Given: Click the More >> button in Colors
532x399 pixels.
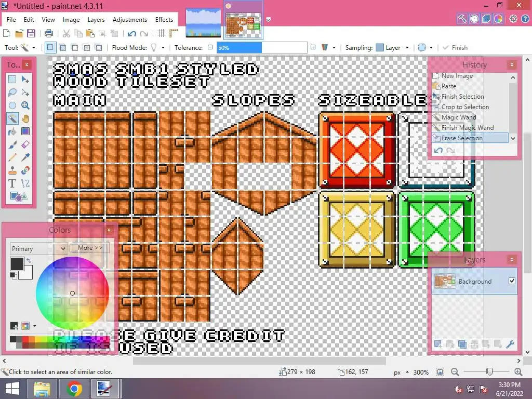Looking at the screenshot, I should click(90, 248).
